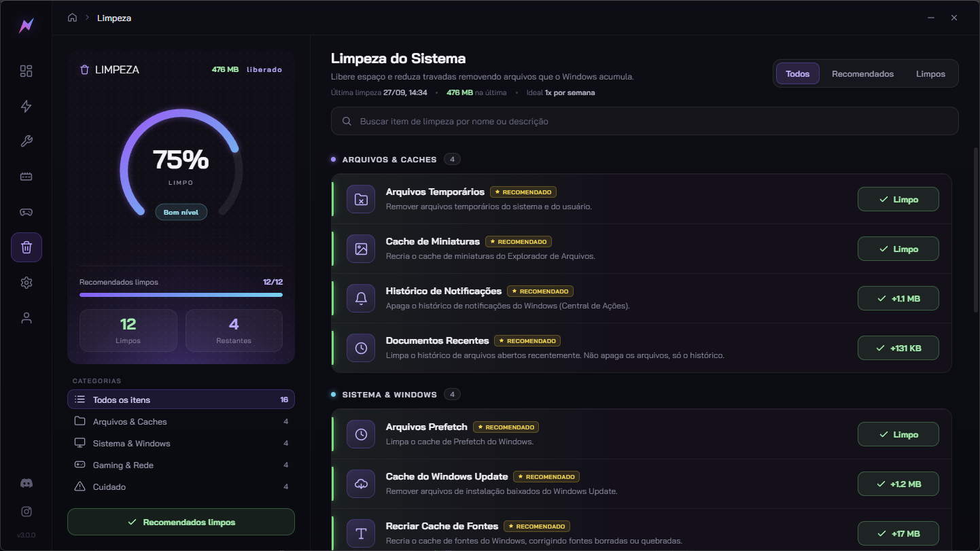
Task: Click the Limpeza breadcrumb label
Action: tap(114, 18)
